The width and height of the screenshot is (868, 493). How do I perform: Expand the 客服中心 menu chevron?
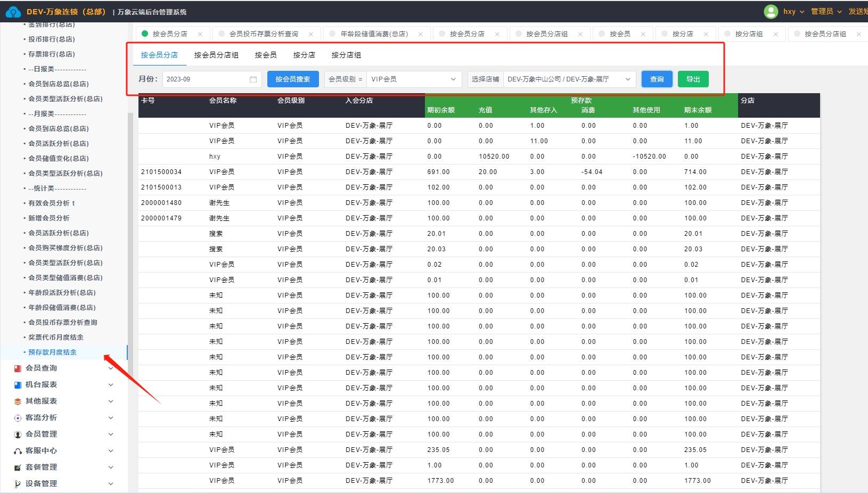pos(111,451)
